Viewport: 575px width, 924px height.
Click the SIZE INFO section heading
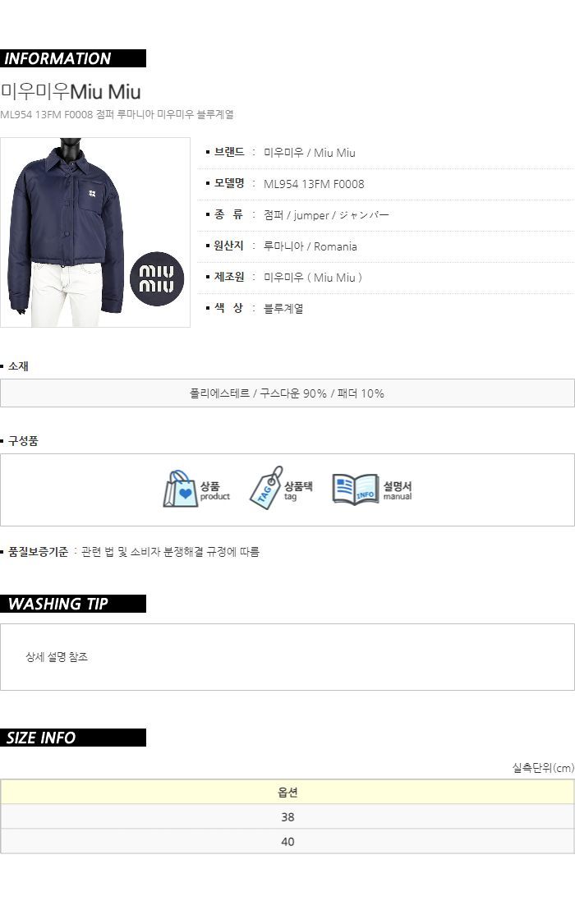73,738
